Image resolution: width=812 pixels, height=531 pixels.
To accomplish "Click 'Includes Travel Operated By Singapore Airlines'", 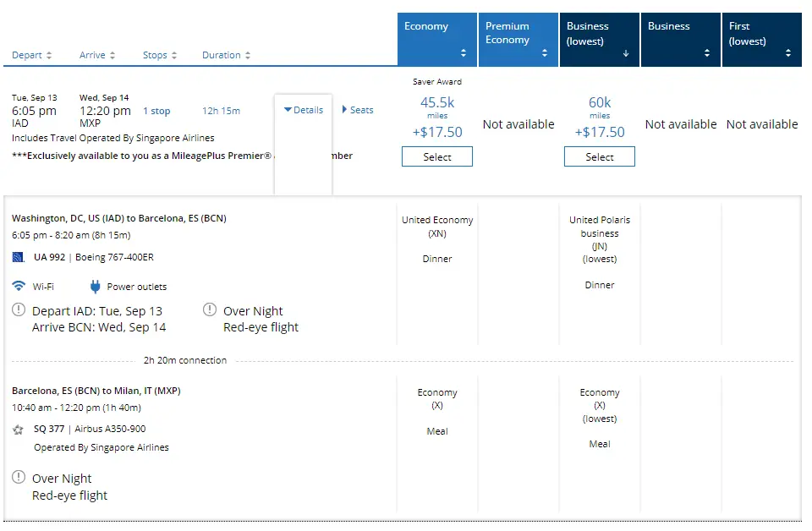I will (112, 138).
